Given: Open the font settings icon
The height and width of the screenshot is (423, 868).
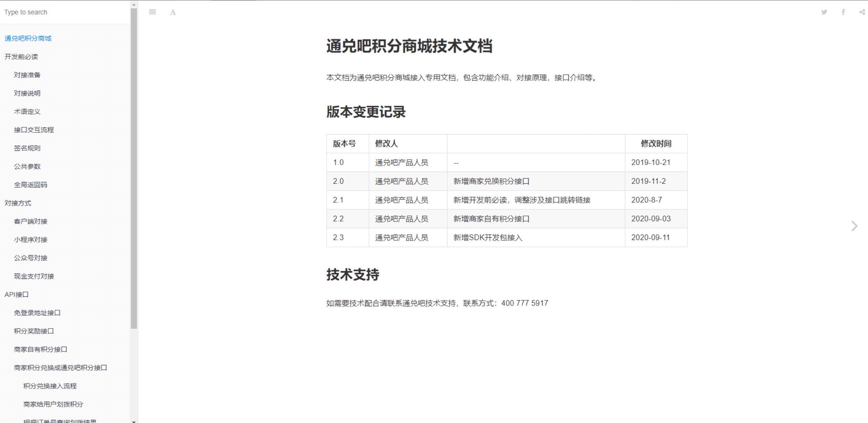Looking at the screenshot, I should coord(173,12).
